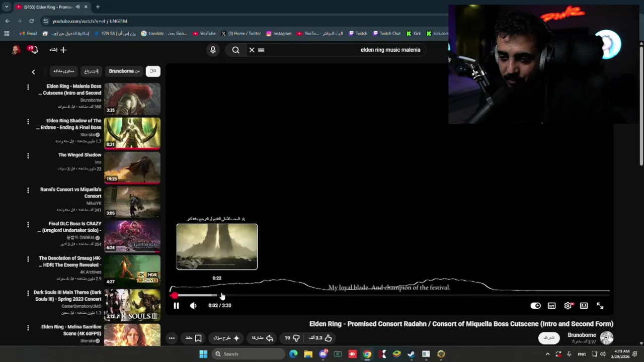Click the Ask sparkle button below video
Viewport: 644px width, 362px height.
pyautogui.click(x=226, y=338)
